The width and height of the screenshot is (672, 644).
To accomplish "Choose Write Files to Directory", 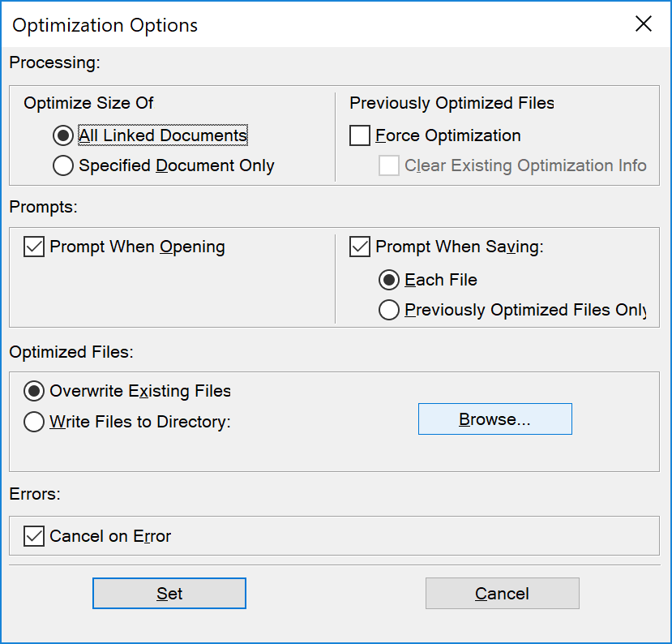I will (x=33, y=421).
